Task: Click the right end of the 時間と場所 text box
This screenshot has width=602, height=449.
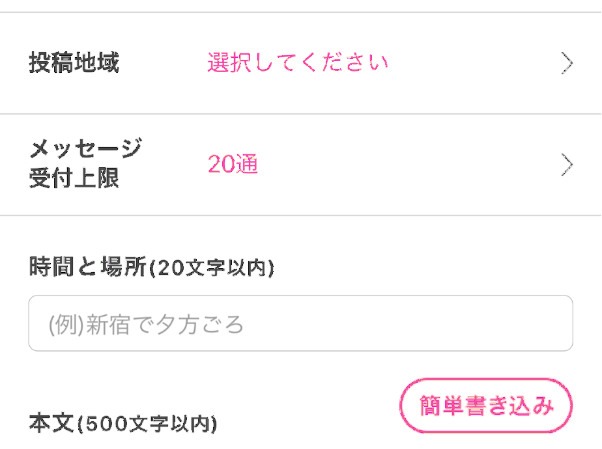Action: point(550,323)
